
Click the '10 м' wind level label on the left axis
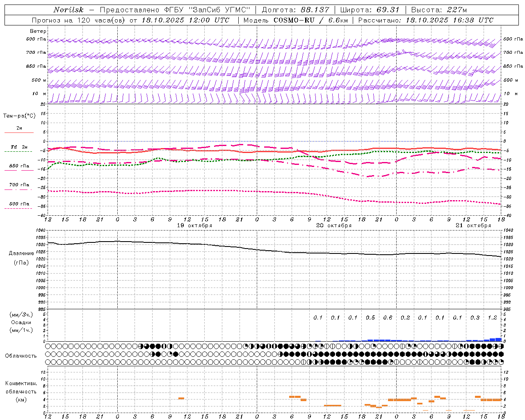pos(39,94)
